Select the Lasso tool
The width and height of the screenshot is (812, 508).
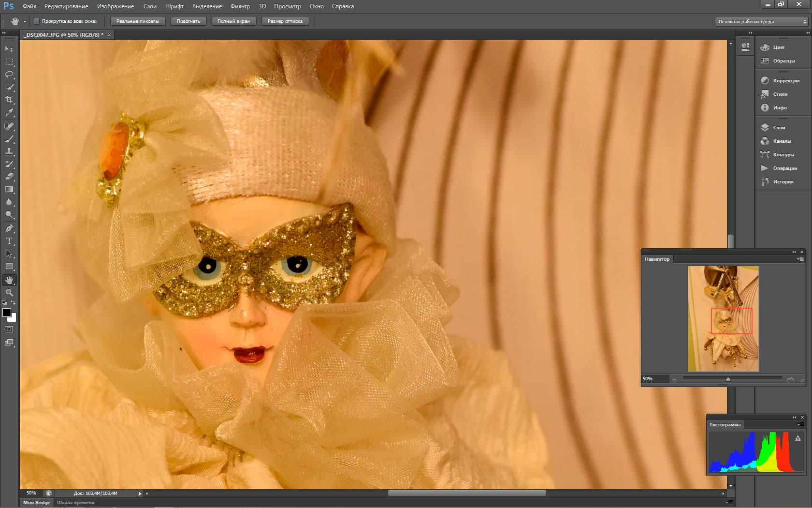point(9,75)
